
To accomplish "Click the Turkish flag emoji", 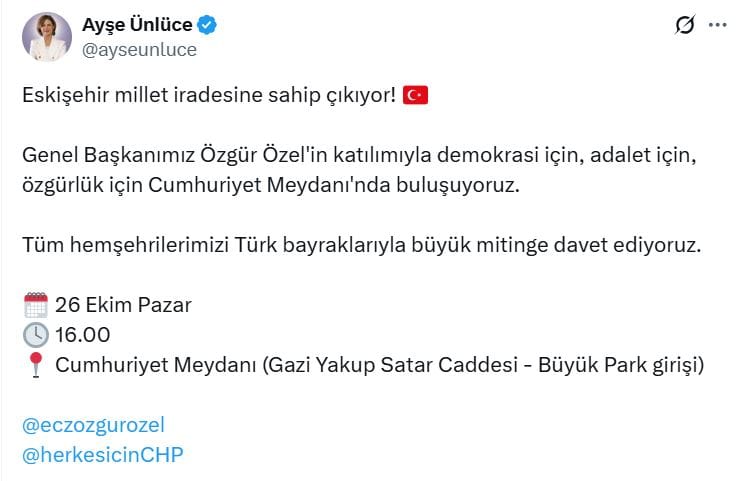I will [415, 96].
